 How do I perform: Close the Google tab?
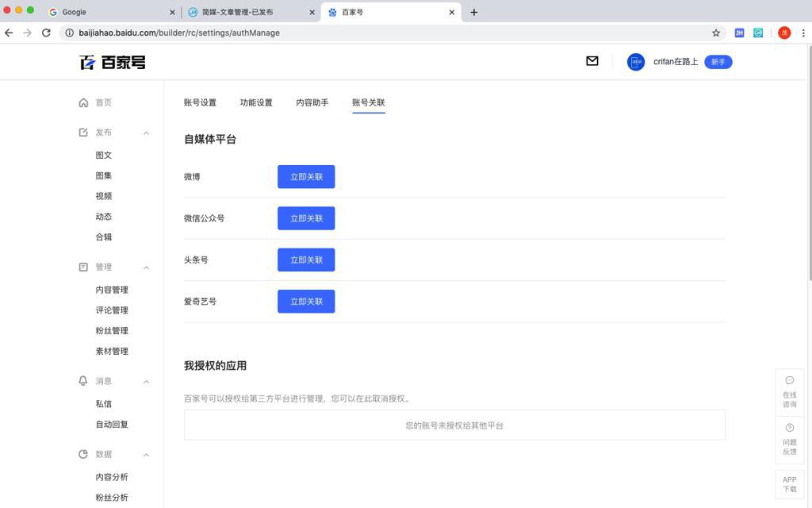pyautogui.click(x=172, y=12)
